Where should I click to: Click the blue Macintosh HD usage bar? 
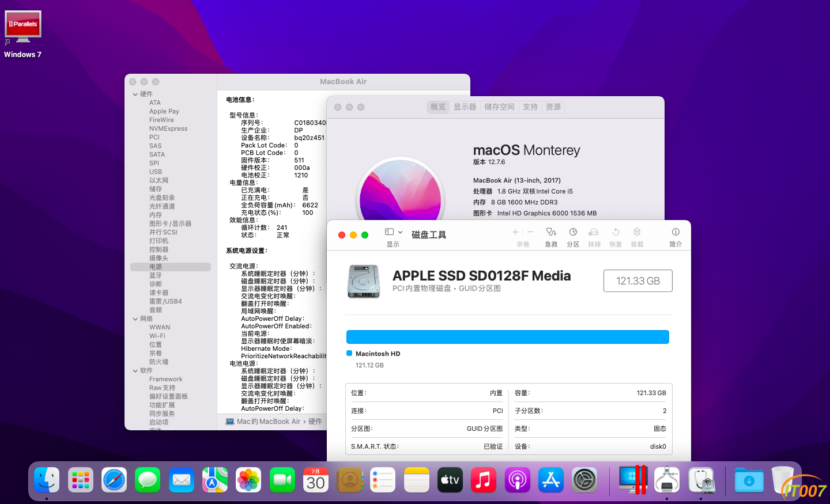(508, 337)
